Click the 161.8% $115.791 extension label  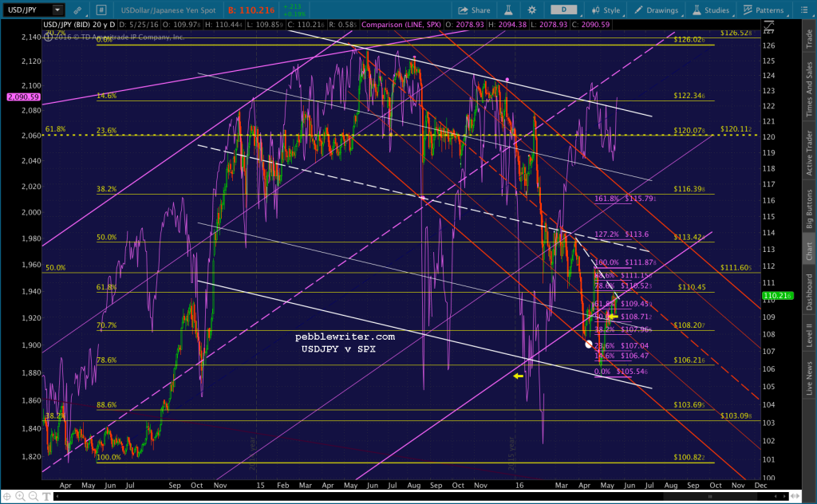click(626, 199)
